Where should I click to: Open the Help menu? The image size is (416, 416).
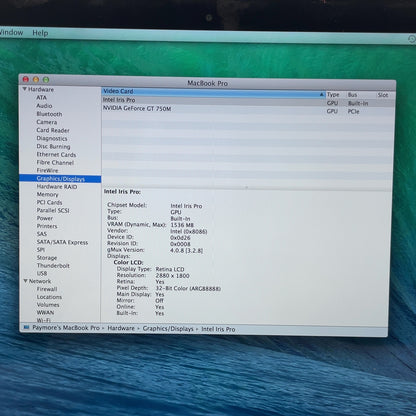40,33
